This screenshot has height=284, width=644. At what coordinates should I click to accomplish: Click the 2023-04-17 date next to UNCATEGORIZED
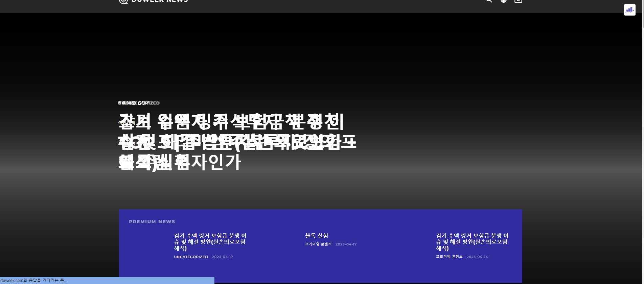click(x=223, y=257)
